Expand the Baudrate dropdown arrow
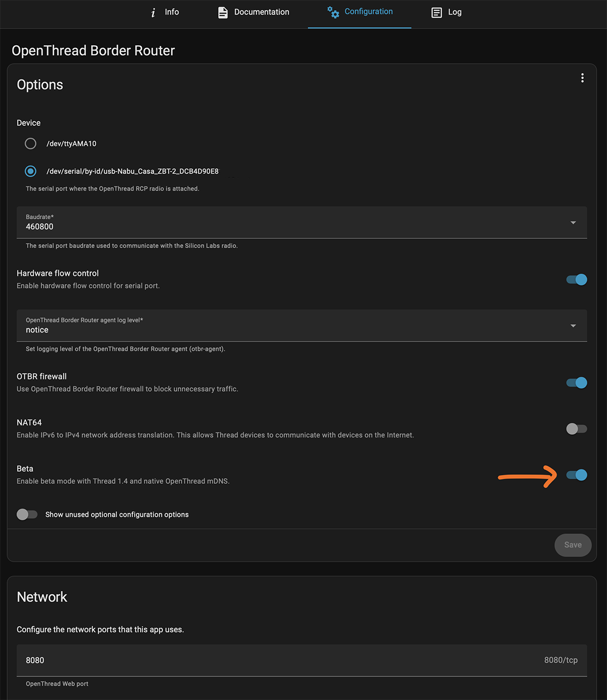This screenshot has width=607, height=700. point(573,222)
